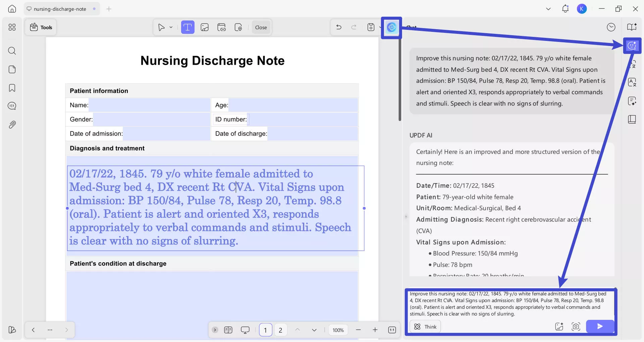Open the bookmarks panel icon

click(12, 88)
